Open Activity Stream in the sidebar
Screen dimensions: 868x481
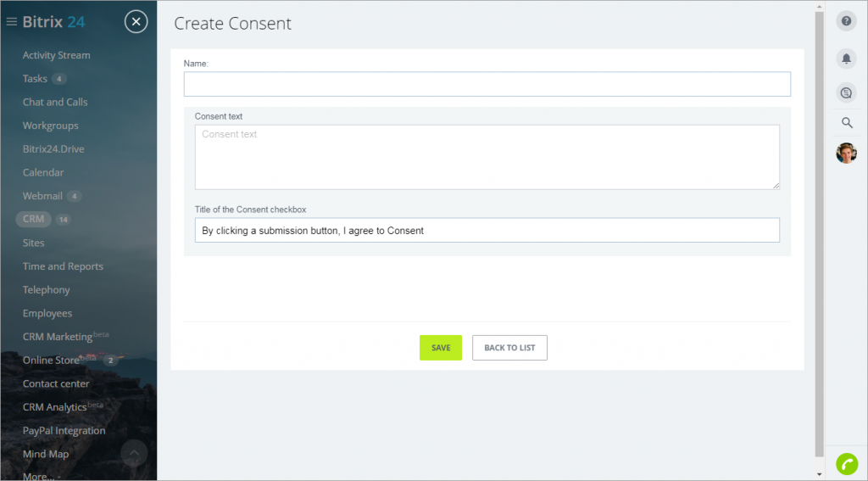point(57,55)
